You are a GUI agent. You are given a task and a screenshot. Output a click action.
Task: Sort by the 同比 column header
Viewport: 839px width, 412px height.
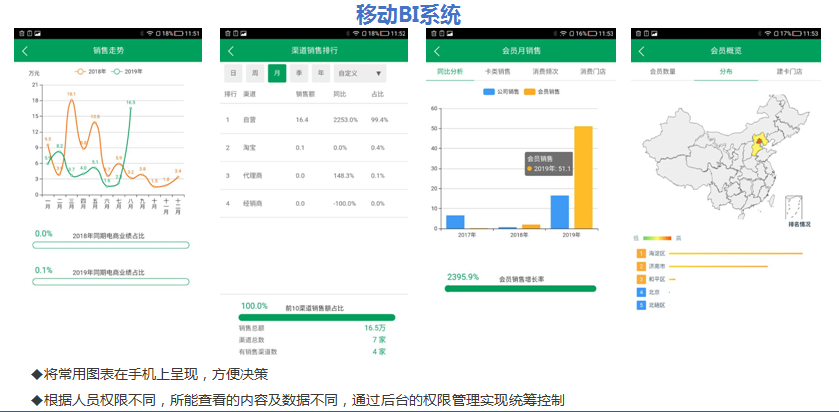(339, 94)
